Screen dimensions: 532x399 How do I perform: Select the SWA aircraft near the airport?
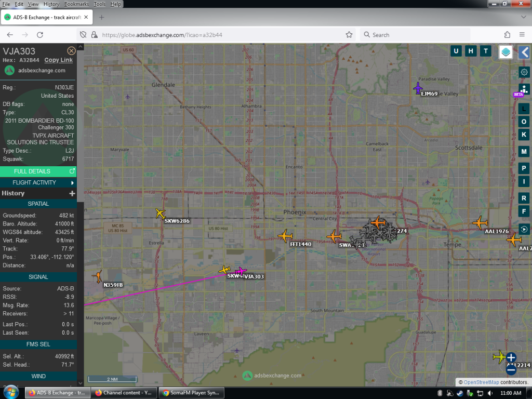coord(334,236)
